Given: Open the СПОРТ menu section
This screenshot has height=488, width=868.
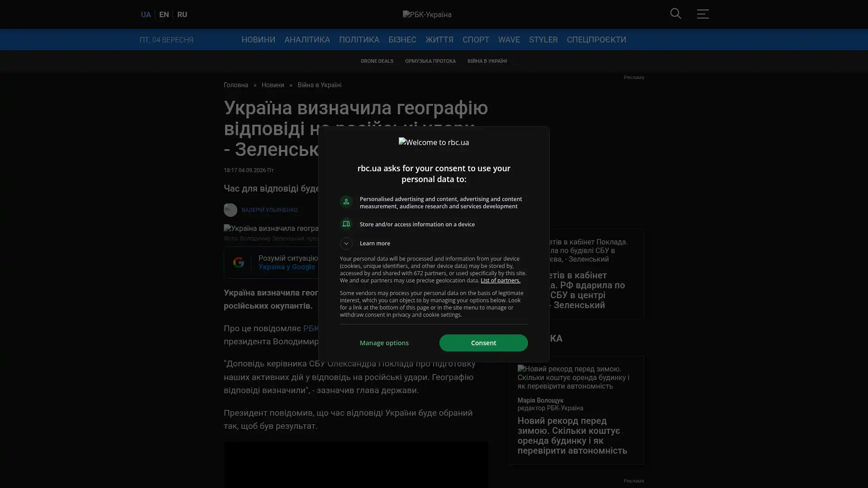Looking at the screenshot, I should point(476,40).
